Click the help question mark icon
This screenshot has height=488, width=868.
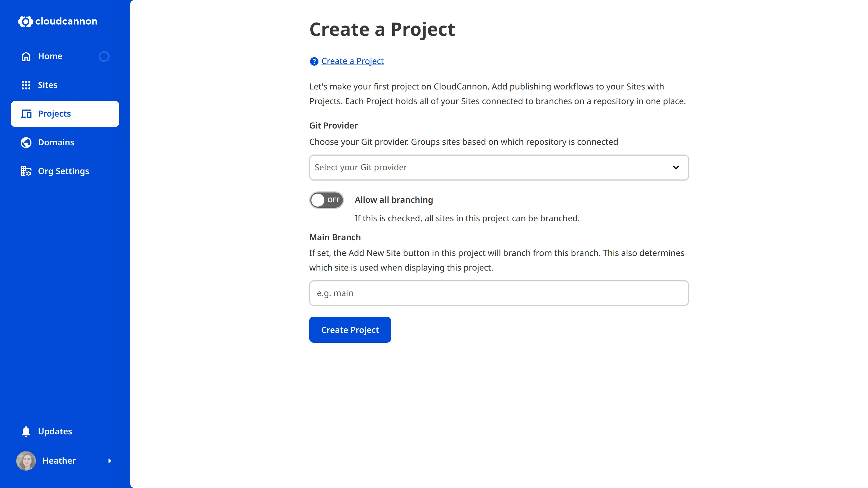pyautogui.click(x=314, y=61)
